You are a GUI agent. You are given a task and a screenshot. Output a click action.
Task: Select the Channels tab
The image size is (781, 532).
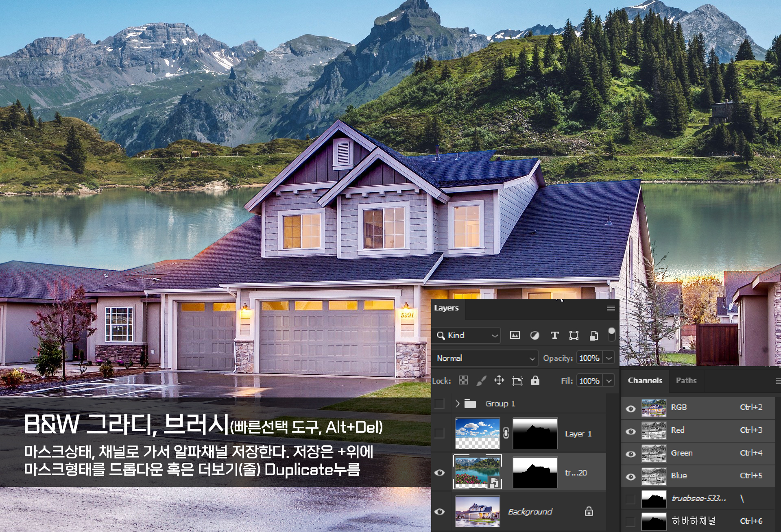645,380
